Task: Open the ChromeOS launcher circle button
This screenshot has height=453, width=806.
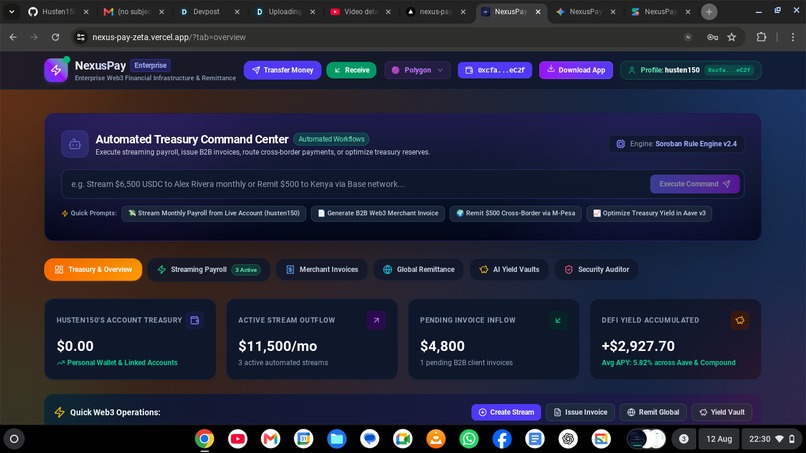Action: pyautogui.click(x=14, y=439)
